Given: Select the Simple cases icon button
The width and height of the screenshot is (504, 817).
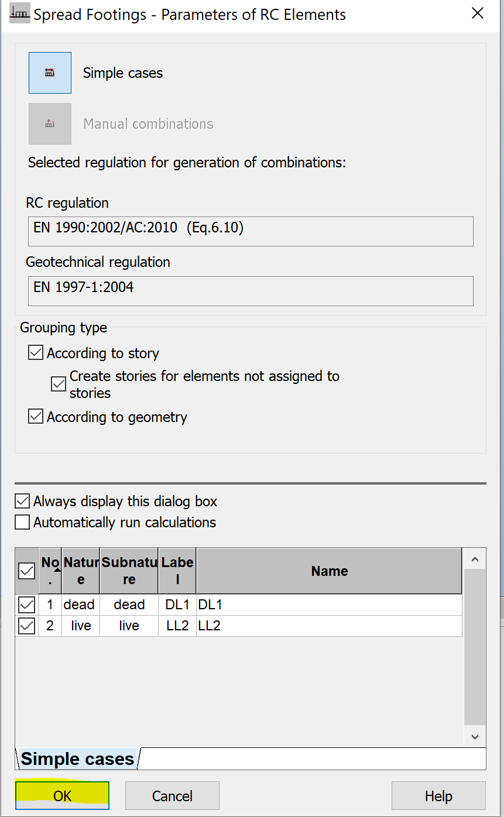Looking at the screenshot, I should (x=50, y=73).
